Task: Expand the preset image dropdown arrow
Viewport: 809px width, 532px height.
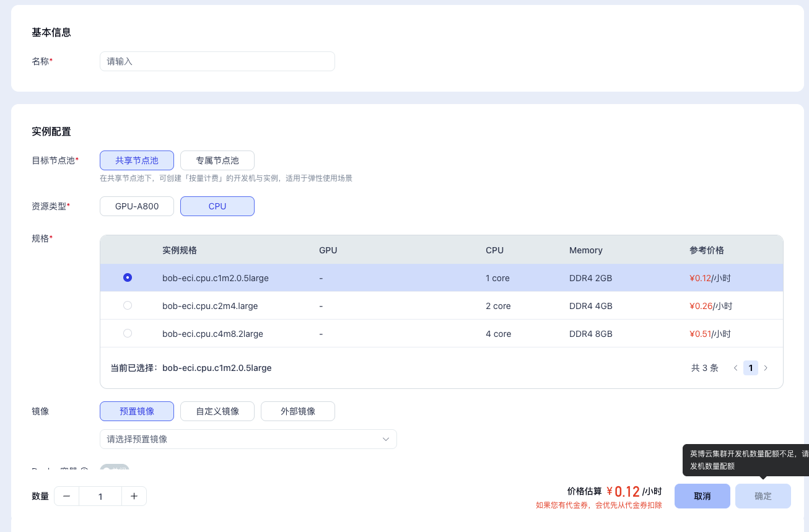Action: (x=386, y=439)
